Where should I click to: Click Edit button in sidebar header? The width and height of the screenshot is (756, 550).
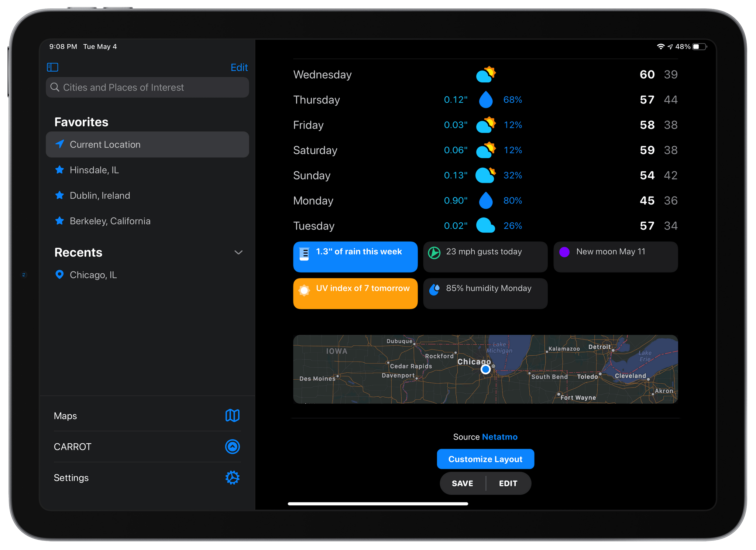[x=239, y=66]
